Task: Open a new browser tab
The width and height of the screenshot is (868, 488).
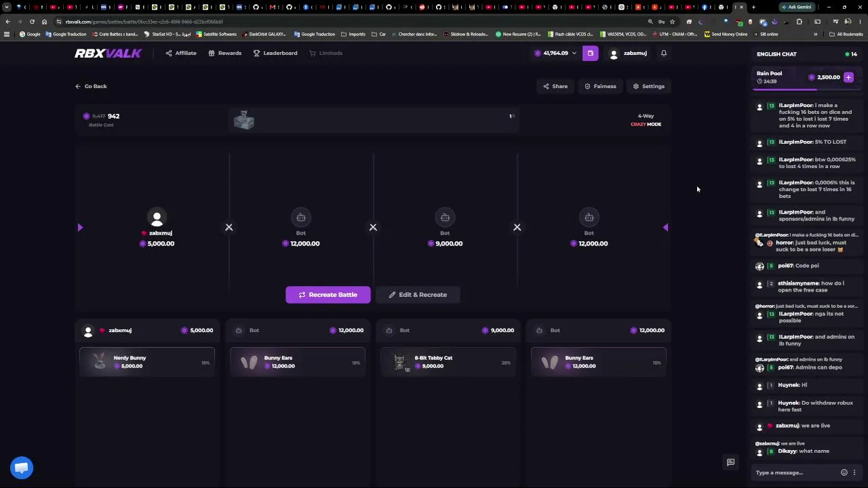Action: [753, 7]
